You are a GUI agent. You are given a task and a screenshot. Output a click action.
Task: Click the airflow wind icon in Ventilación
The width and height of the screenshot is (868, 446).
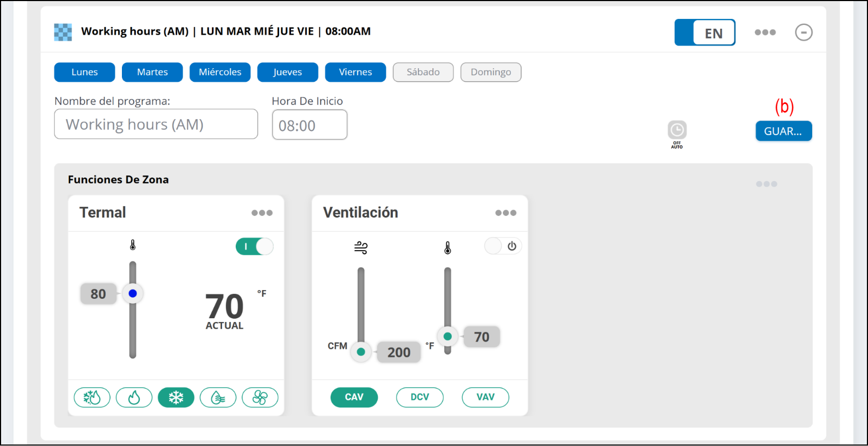(361, 248)
